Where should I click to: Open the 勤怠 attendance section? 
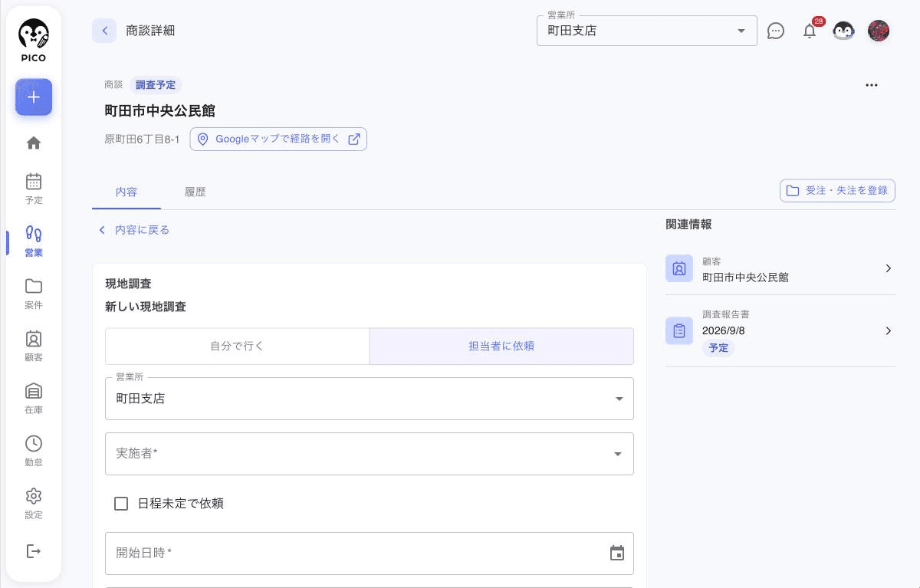click(34, 451)
